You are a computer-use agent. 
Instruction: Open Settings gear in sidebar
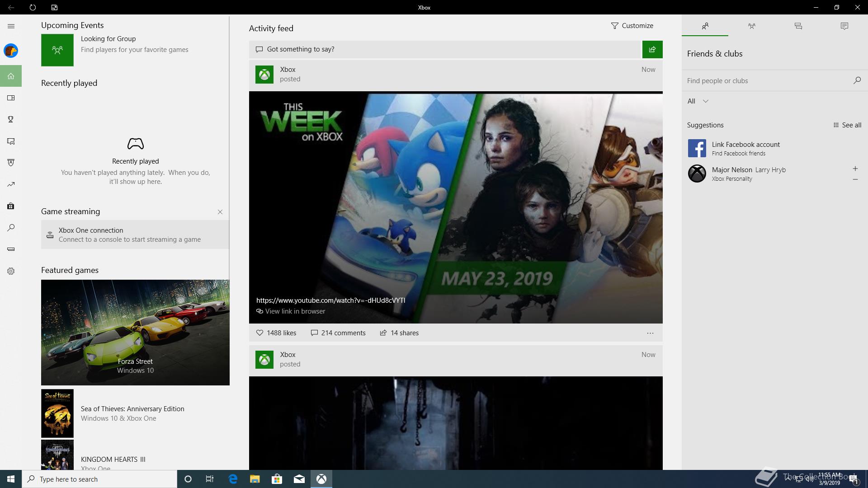[11, 271]
